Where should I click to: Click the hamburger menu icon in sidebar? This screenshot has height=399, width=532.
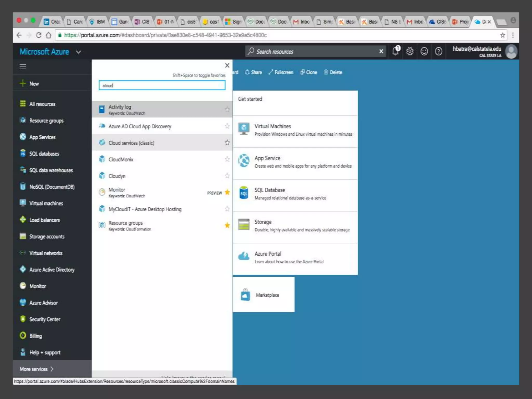23,67
